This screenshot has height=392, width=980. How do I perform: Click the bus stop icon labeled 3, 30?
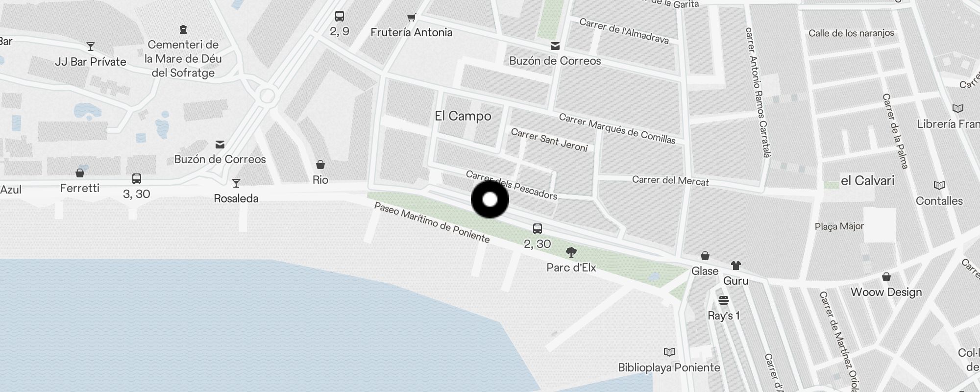tap(137, 179)
